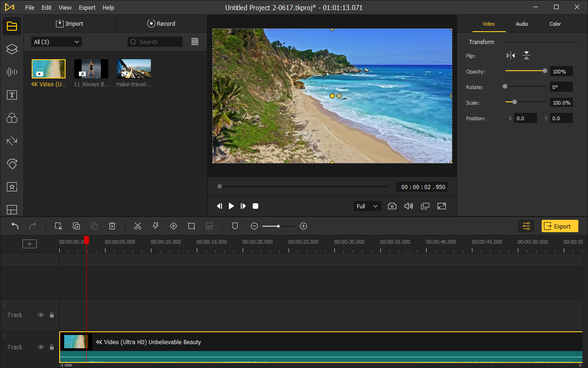Open the Export menu in the menu bar
This screenshot has width=588, height=368.
tap(87, 7)
